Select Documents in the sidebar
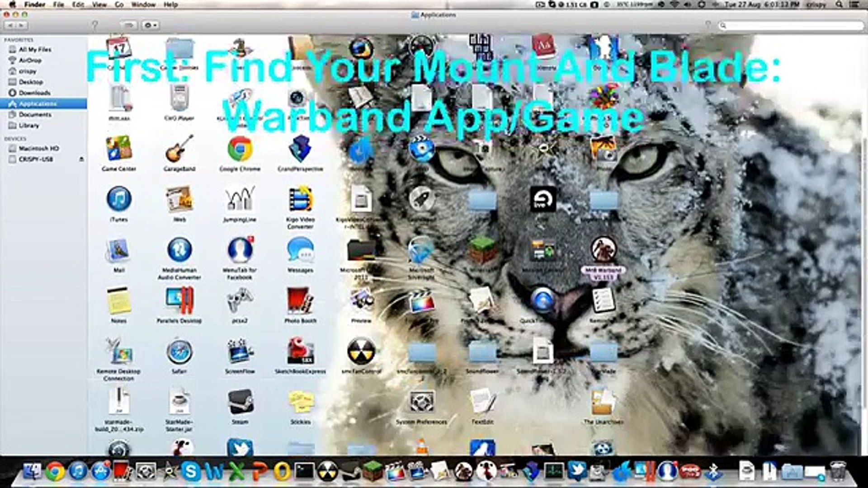Image resolution: width=868 pixels, height=488 pixels. [35, 114]
